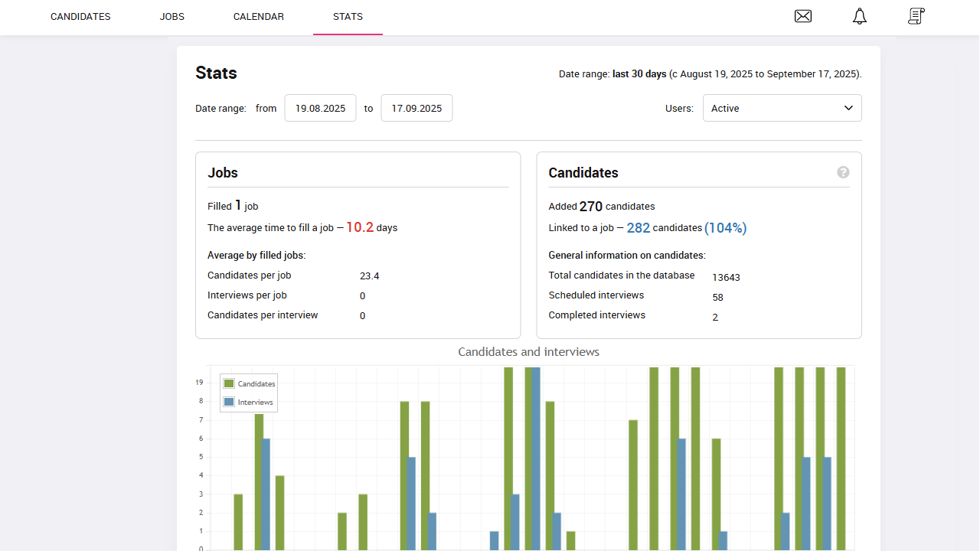Image resolution: width=980 pixels, height=551 pixels.
Task: Click the 282 candidates linked value
Action: [x=638, y=227]
